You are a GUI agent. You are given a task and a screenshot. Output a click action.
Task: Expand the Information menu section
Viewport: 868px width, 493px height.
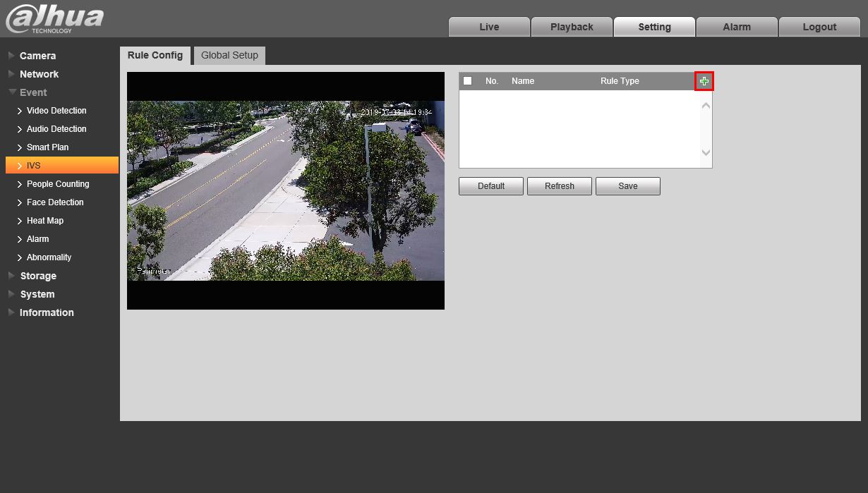(47, 312)
